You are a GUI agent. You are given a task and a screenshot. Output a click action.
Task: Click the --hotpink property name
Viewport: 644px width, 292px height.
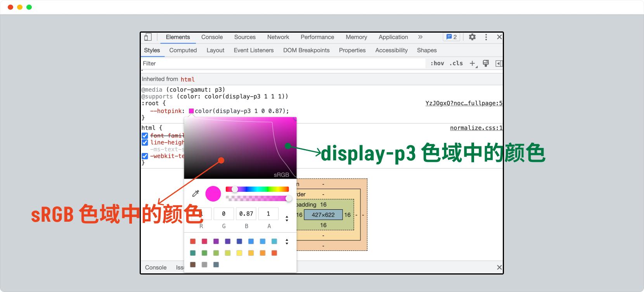[166, 111]
